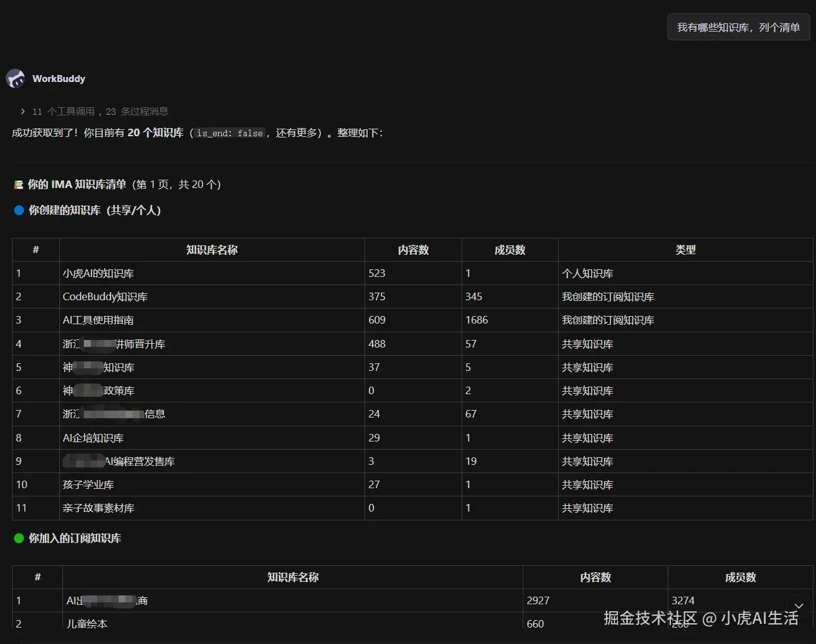Click row number 10 in the created table
Screen dimensions: 816x644
(x=21, y=485)
